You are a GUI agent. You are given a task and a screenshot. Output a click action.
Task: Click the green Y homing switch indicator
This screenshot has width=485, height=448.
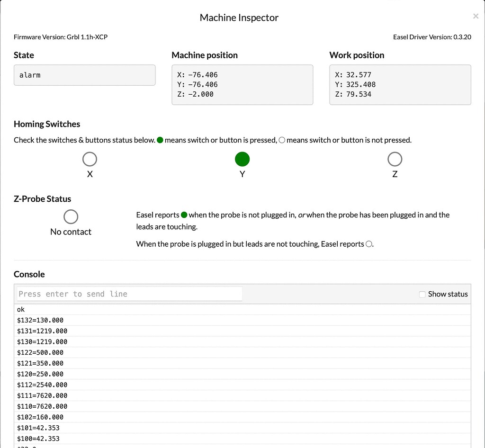242,160
